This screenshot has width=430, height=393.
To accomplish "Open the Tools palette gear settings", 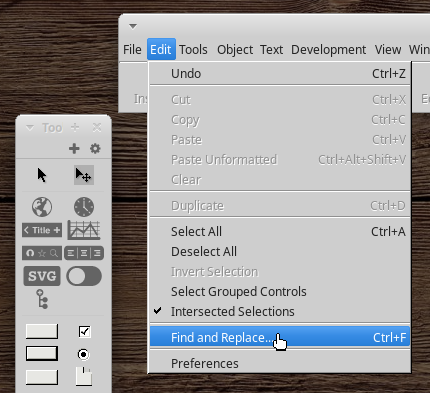I will tap(95, 148).
